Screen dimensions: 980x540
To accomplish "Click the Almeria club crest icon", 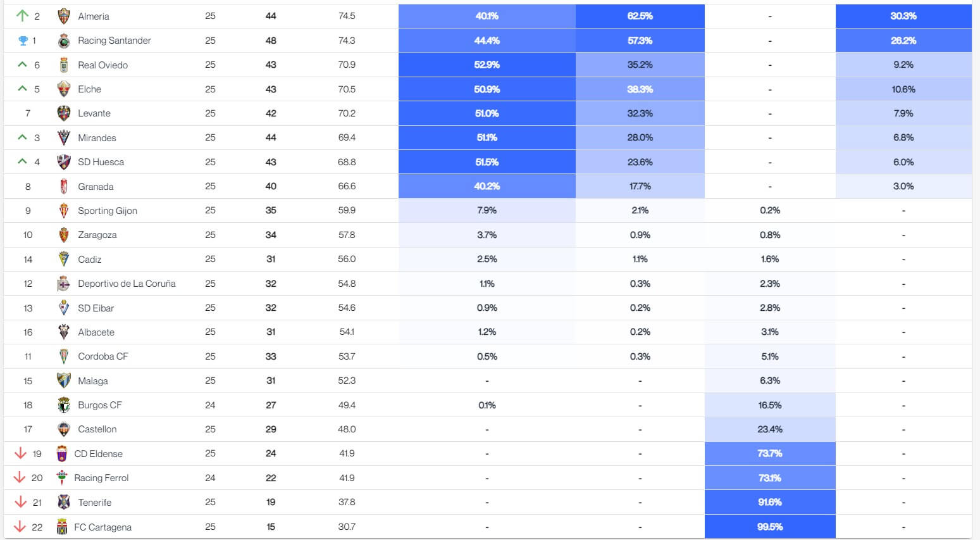I will [63, 16].
